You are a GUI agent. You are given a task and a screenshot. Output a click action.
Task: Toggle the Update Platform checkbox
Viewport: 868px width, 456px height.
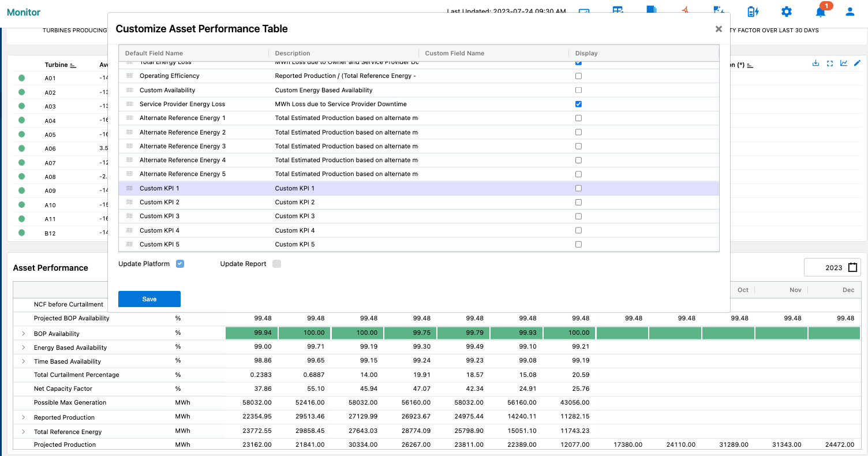pos(180,264)
